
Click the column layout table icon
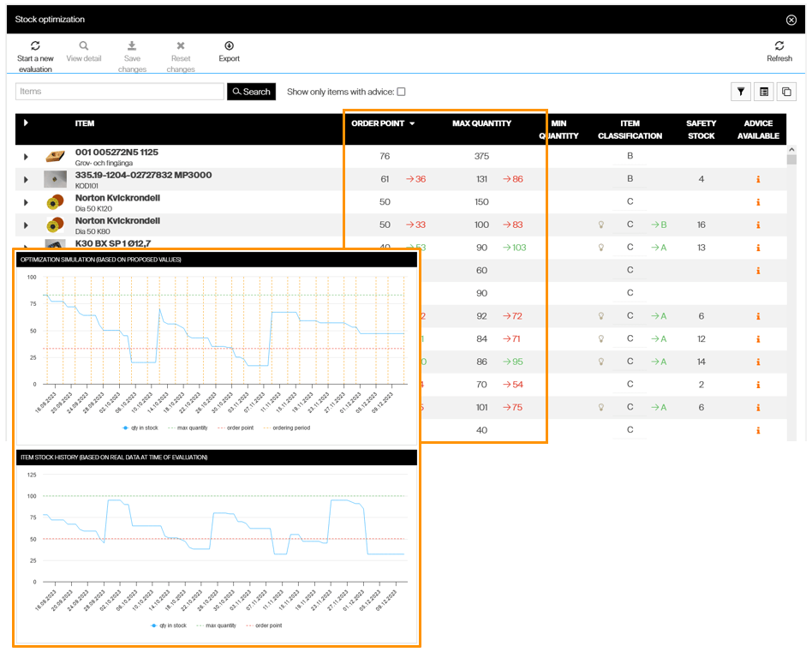[x=765, y=92]
